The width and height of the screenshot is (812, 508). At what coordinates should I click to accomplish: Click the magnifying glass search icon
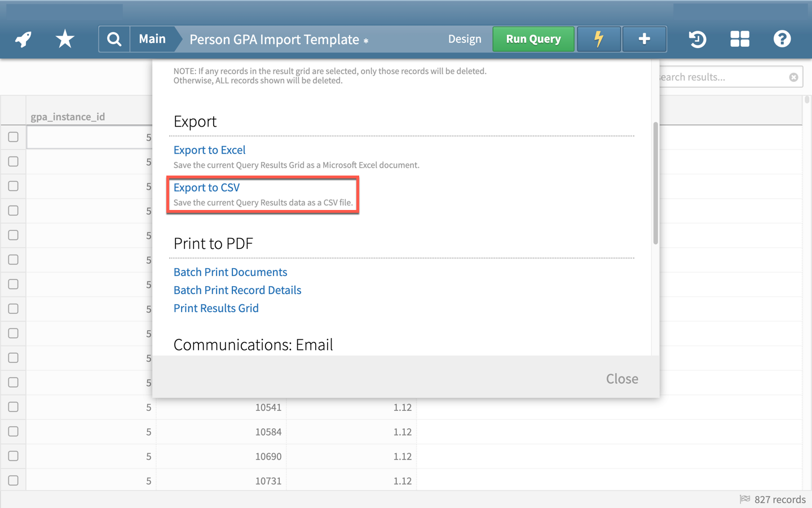click(114, 39)
